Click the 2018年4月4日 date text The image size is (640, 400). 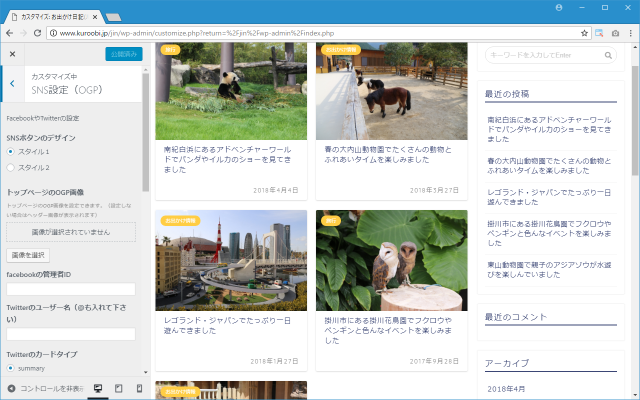(276, 190)
